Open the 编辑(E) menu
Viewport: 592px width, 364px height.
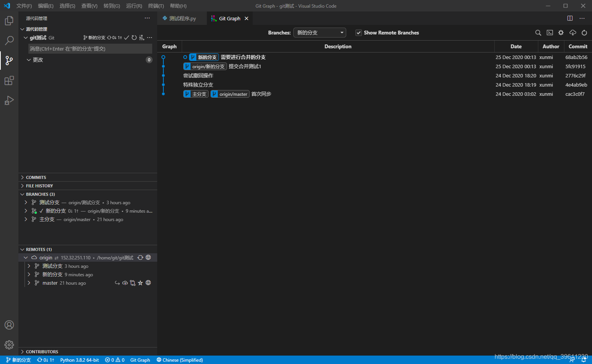(x=46, y=6)
